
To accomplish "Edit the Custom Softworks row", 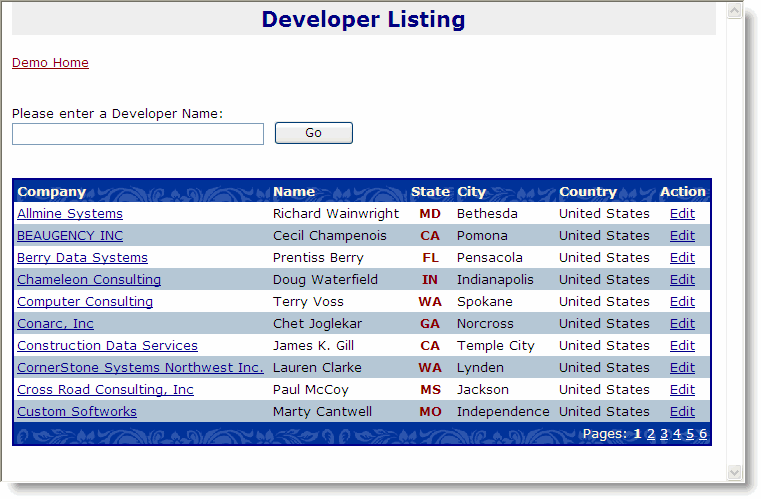I will click(x=682, y=412).
